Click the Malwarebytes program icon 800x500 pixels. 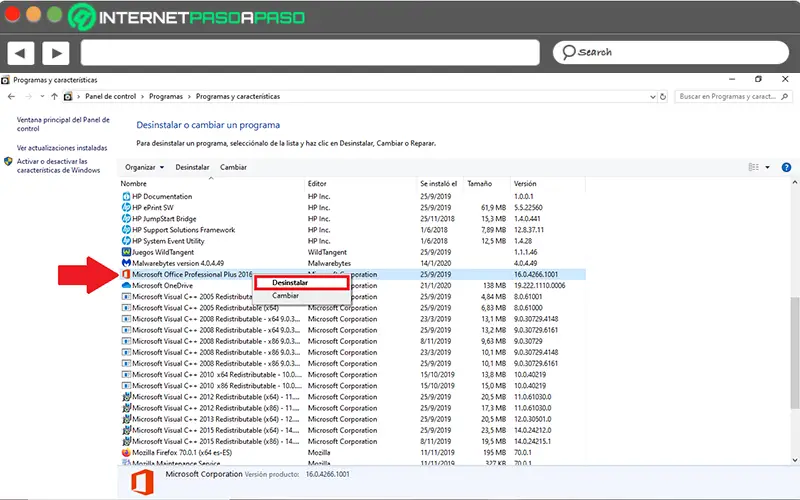[x=126, y=263]
